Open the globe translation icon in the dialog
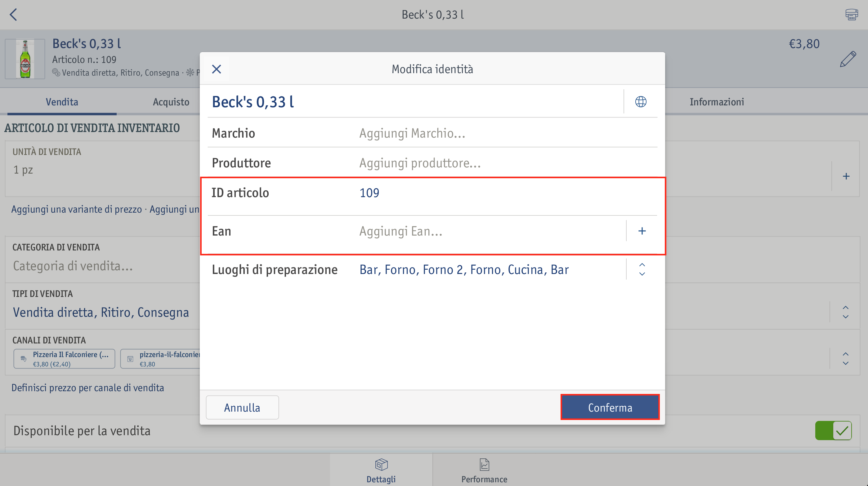This screenshot has width=868, height=486. 641,102
